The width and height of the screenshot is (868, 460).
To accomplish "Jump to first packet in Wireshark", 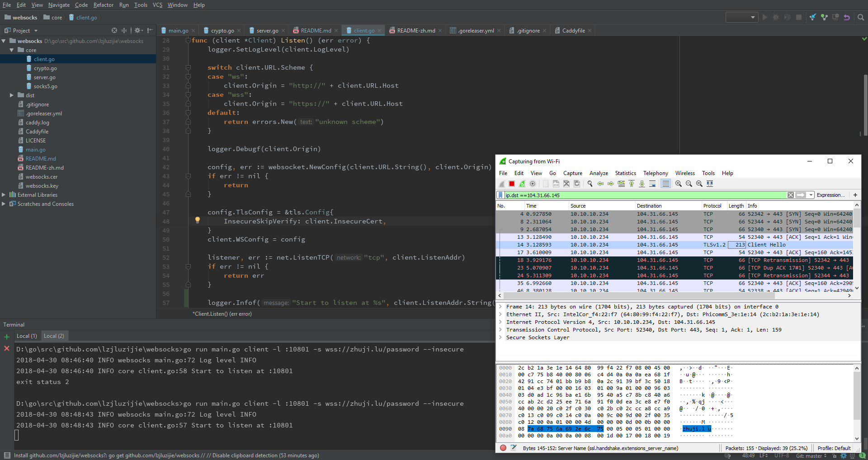I will pyautogui.click(x=632, y=184).
